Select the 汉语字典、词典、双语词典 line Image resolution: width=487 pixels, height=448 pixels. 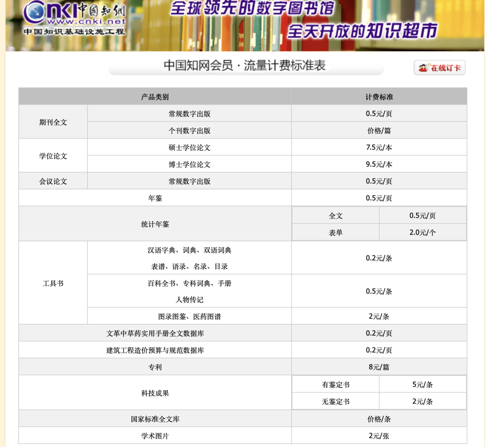190,250
